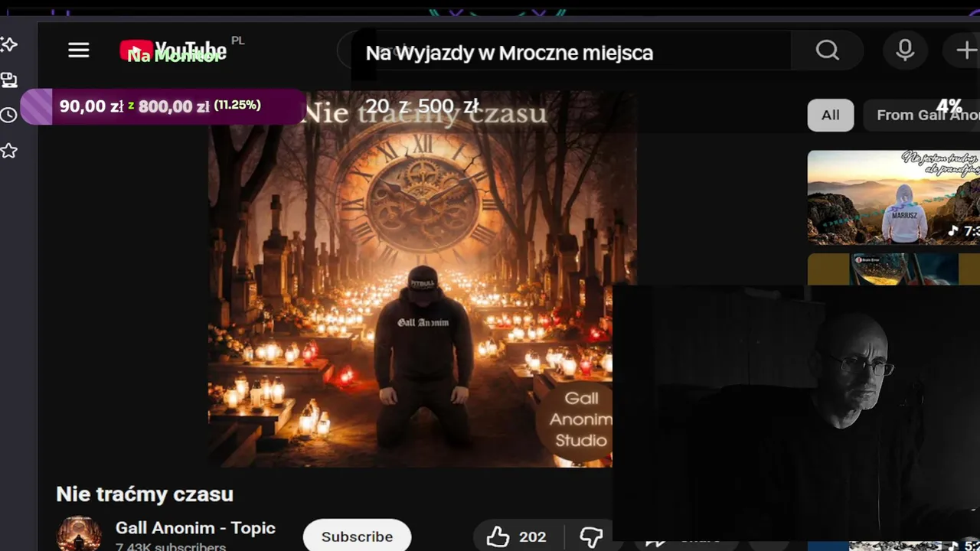Open history clock icon in sidebar

9,116
